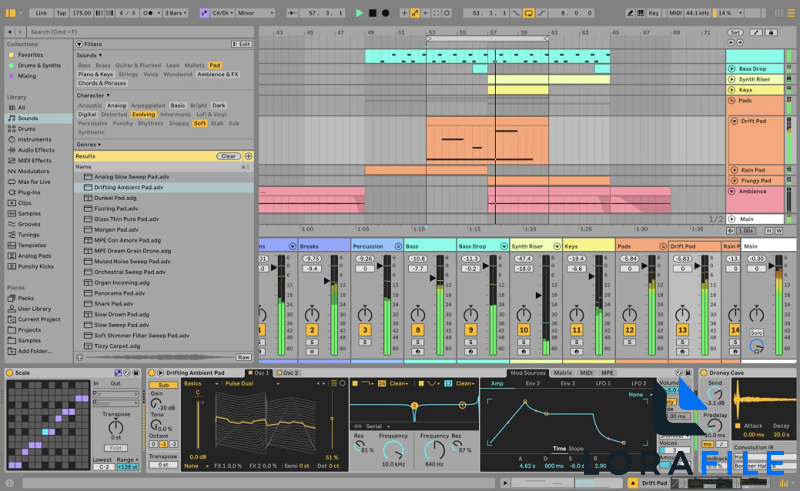The image size is (800, 491).
Task: Toggle the Draw Mode pencil icon
Action: (630, 13)
